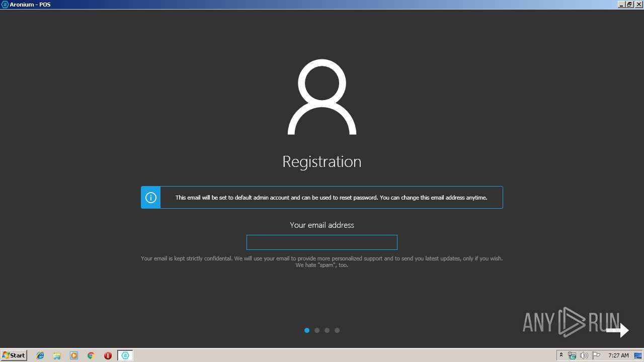Click the blue info icon

[x=151, y=198]
